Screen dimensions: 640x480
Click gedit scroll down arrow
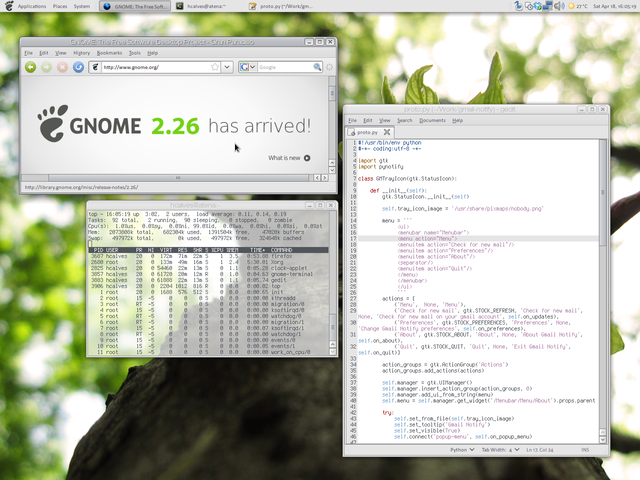(x=602, y=440)
